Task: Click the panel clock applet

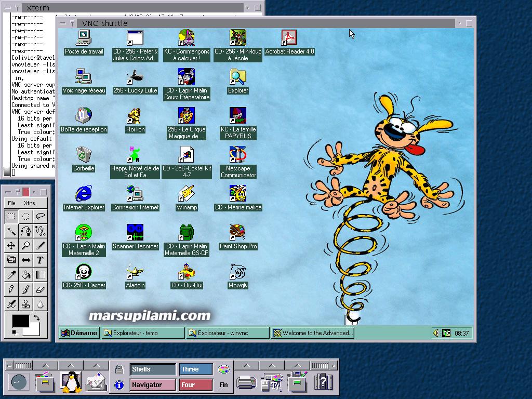Action: click(19, 382)
